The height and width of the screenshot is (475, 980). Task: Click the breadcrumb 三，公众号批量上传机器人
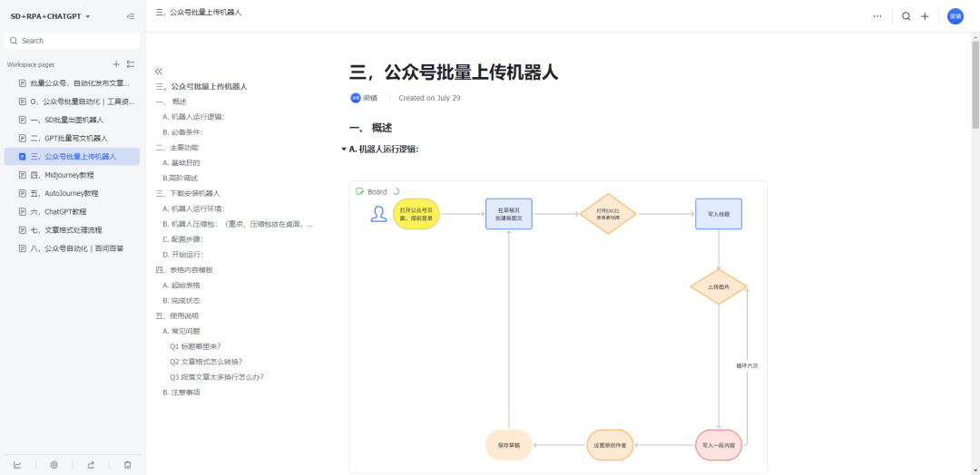pos(199,13)
